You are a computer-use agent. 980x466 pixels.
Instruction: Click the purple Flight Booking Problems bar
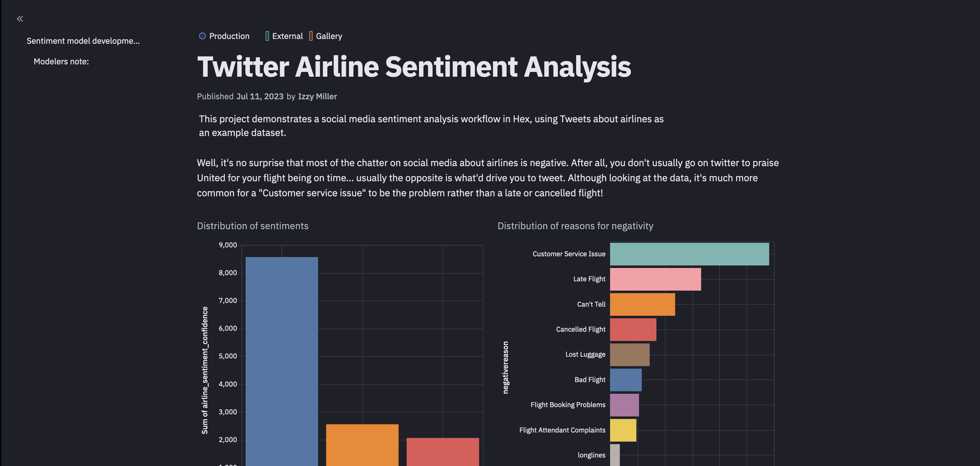click(x=624, y=405)
